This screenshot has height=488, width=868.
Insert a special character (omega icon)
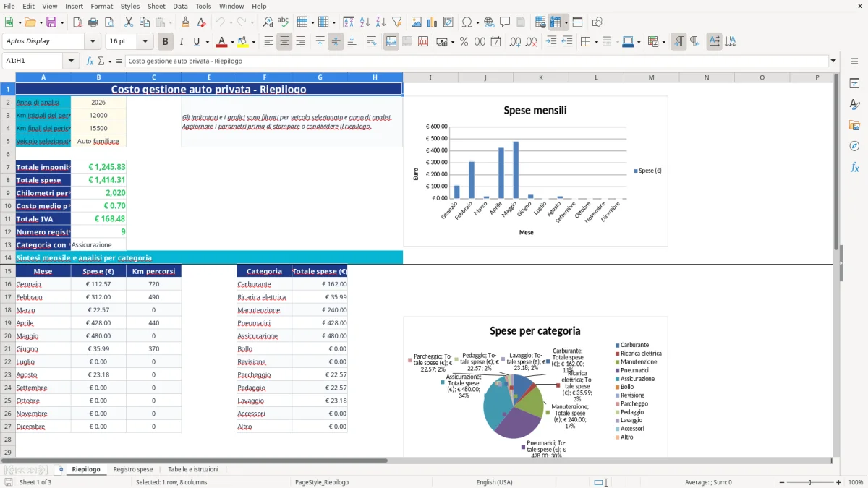467,22
